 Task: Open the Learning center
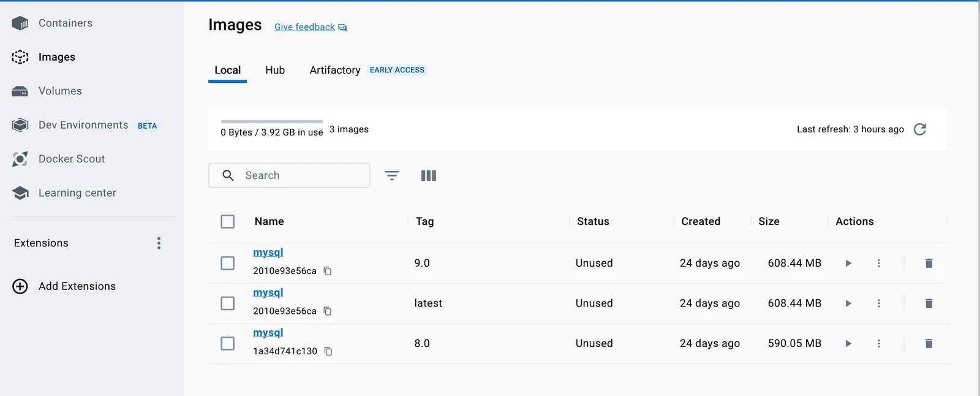tap(77, 192)
